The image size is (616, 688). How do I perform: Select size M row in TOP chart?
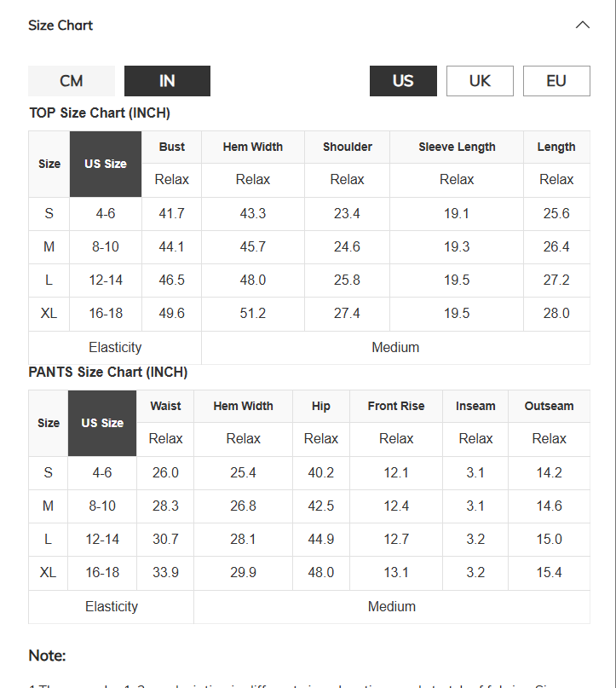tap(309, 247)
